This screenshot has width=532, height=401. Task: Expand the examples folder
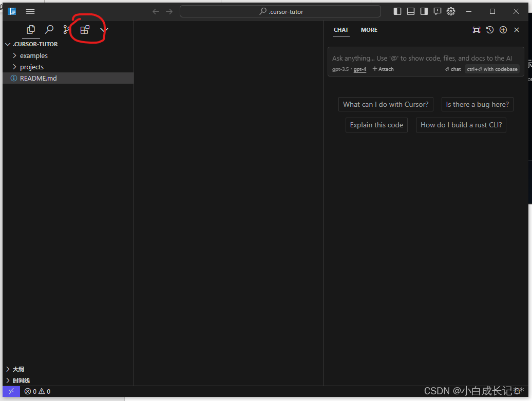pyautogui.click(x=33, y=55)
